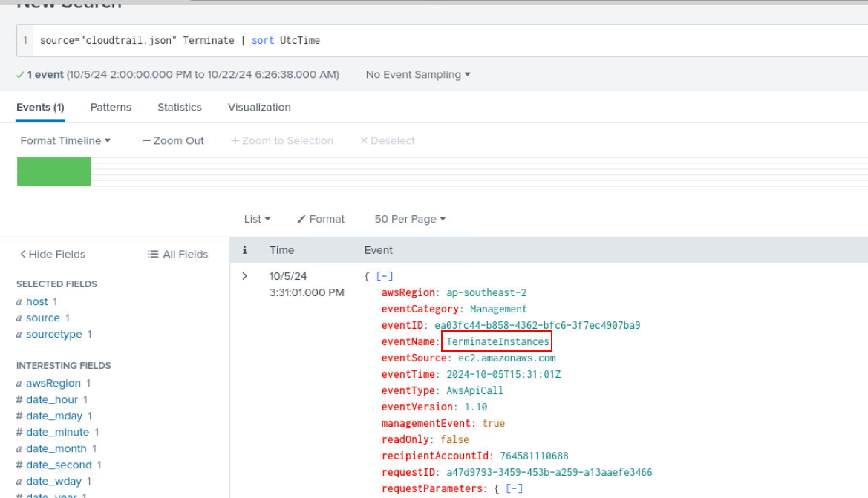Click the recipientAccountId value 764581110688
Image resolution: width=868 pixels, height=498 pixels.
(x=534, y=456)
